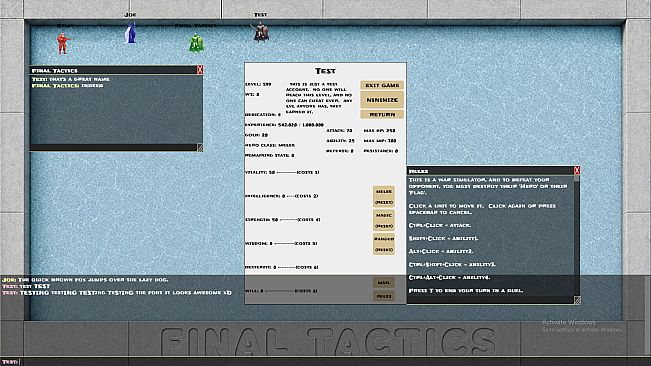This screenshot has width=651, height=366.
Task: Click the Rules window resize grip
Action: tap(577, 300)
